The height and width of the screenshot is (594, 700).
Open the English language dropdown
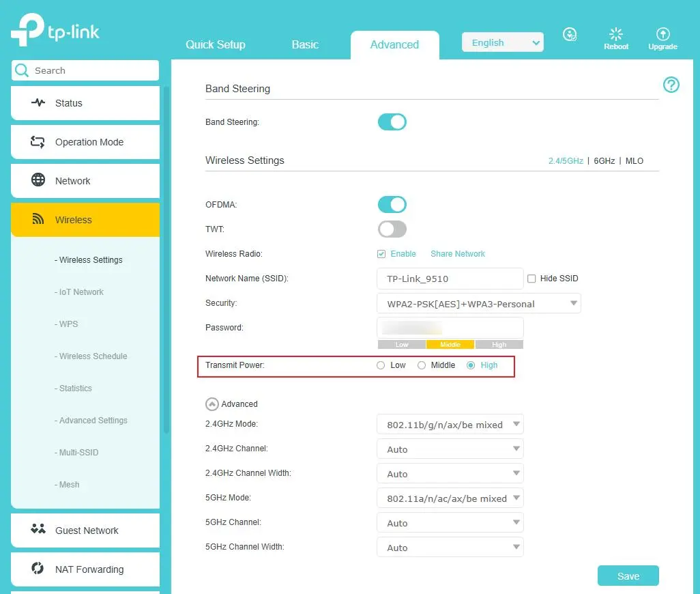(x=503, y=42)
